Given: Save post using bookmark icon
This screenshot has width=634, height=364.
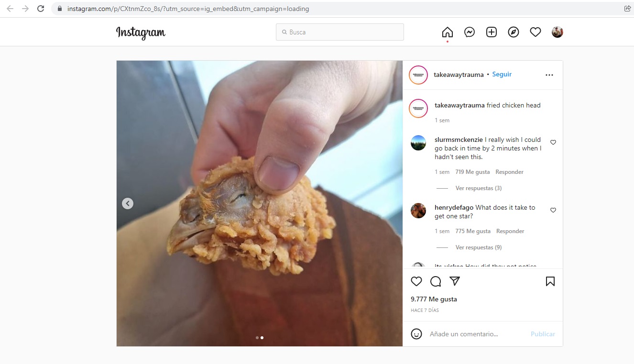Looking at the screenshot, I should pos(550,281).
